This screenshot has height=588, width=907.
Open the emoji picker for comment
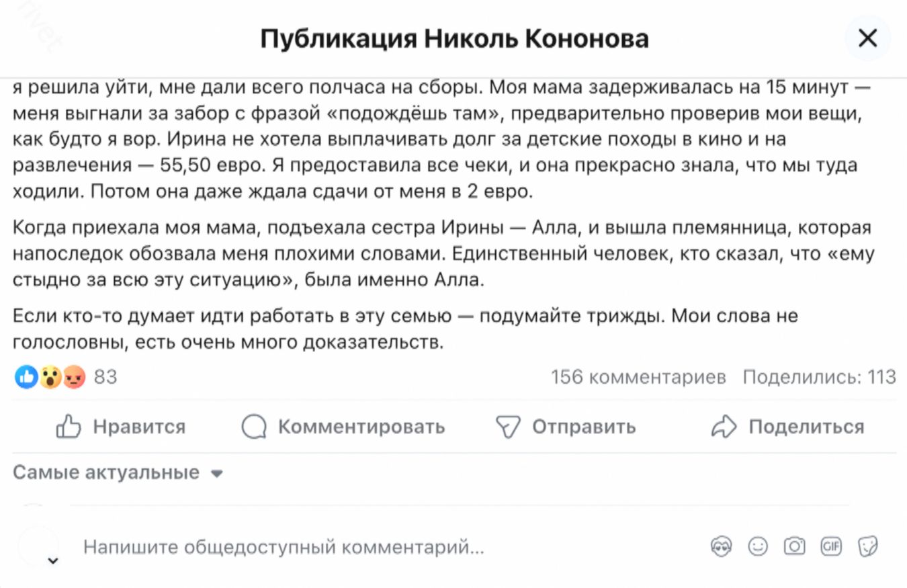point(758,546)
